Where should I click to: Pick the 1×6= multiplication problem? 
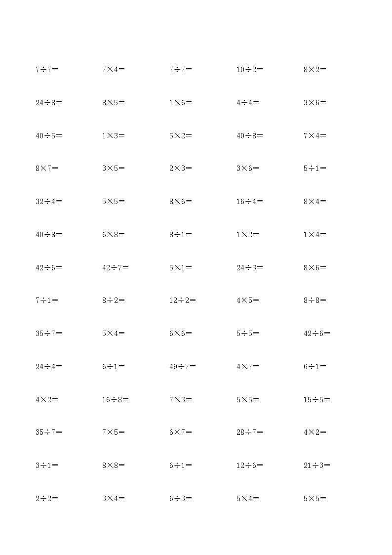(x=180, y=103)
